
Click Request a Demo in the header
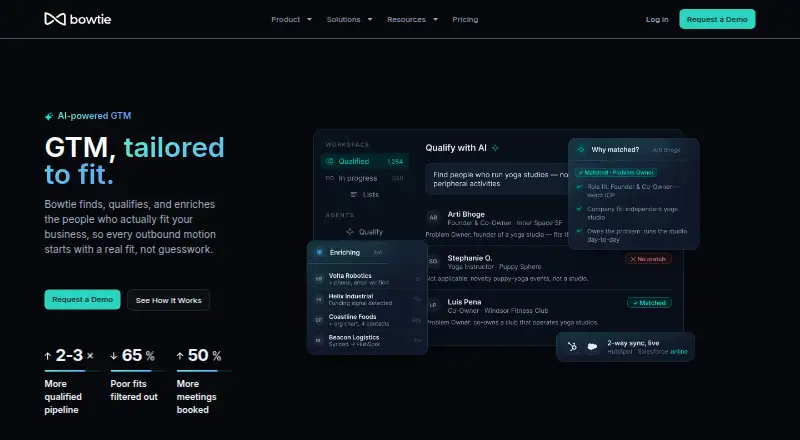(x=717, y=19)
